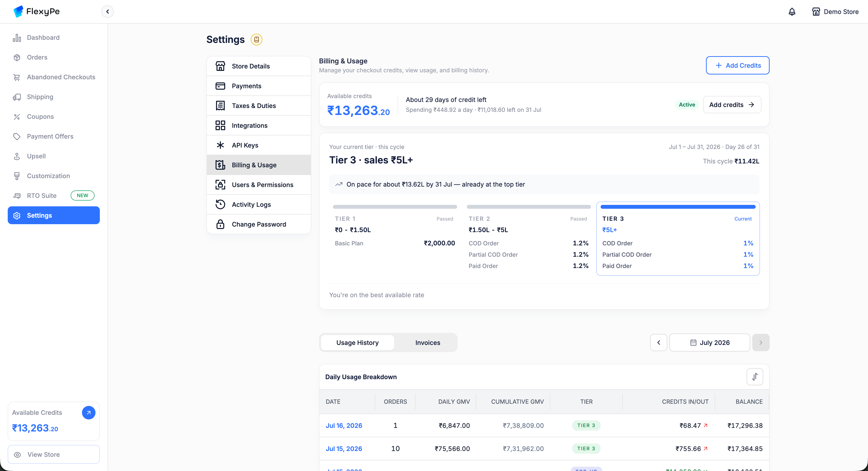Click the FlexyPe logo
Screen dimensions: 868x471
point(36,12)
